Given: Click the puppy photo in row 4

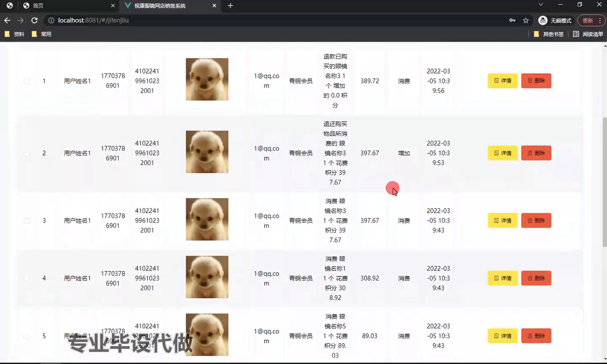Looking at the screenshot, I should point(207,277).
